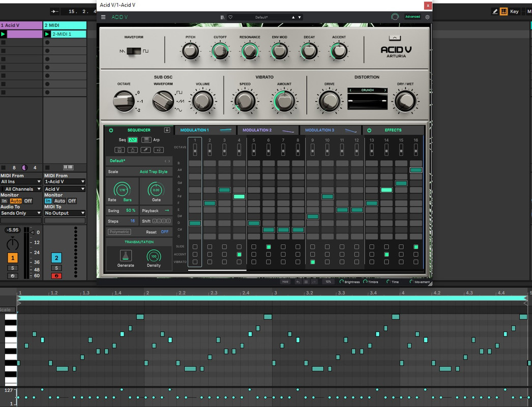Click the x2 pattern length button

pos(159,150)
